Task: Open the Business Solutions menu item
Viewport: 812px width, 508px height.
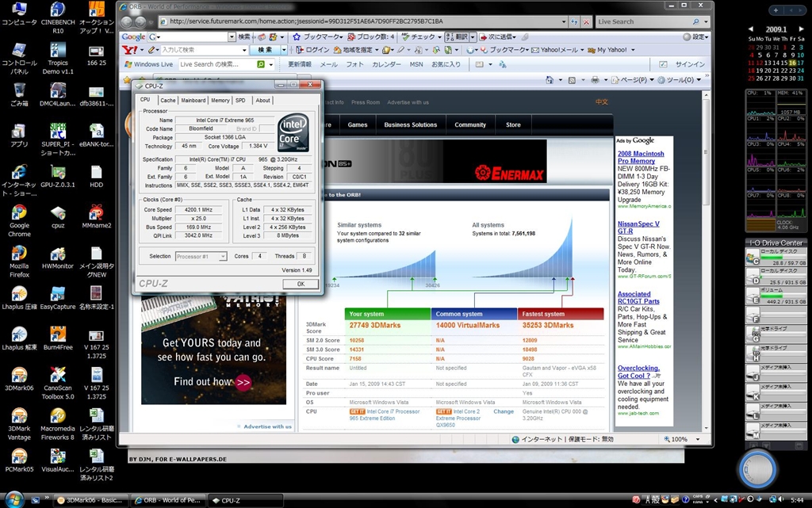Action: (410, 124)
